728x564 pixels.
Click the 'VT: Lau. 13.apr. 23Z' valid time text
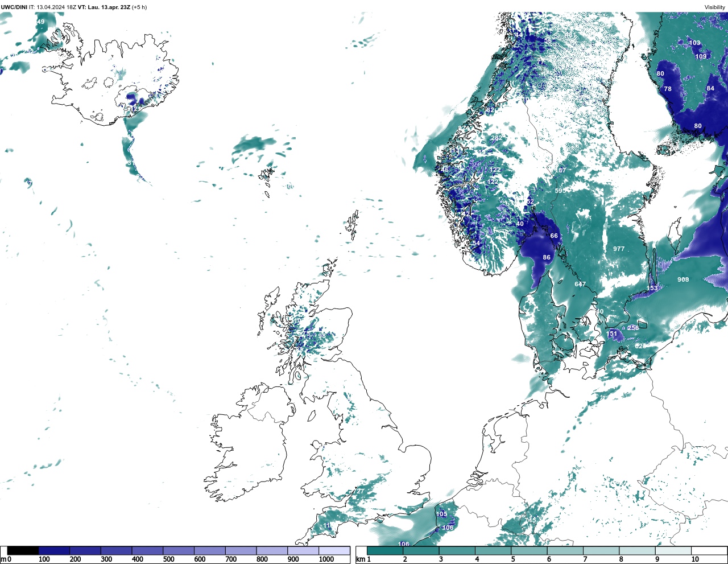(x=104, y=7)
